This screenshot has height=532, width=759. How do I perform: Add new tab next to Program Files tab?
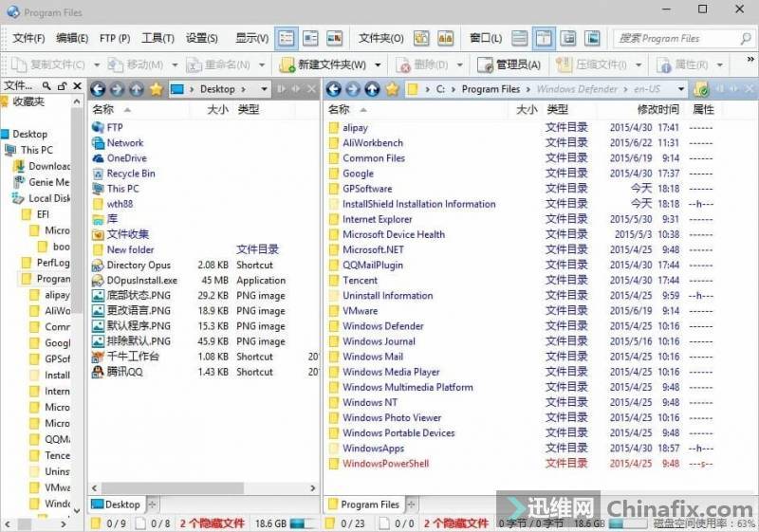[412, 504]
